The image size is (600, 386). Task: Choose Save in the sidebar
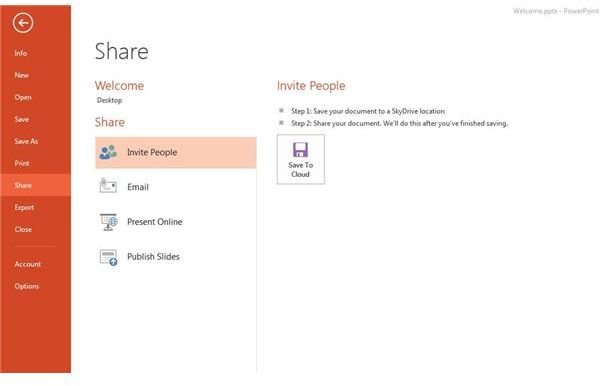click(x=21, y=119)
